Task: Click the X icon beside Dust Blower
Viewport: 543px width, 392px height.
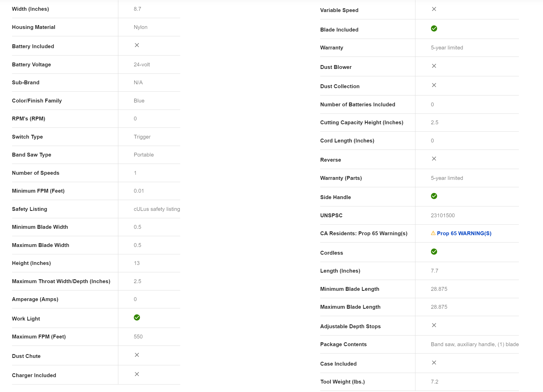Action: [x=434, y=66]
